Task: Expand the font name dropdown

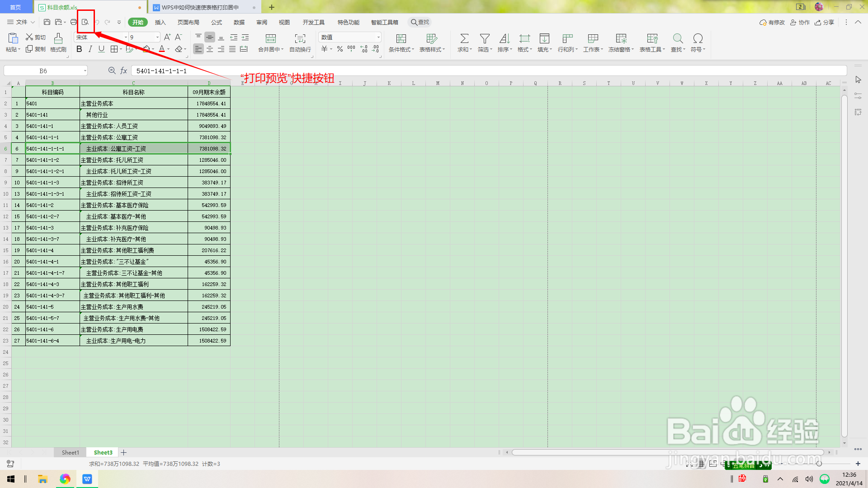Action: (126, 38)
